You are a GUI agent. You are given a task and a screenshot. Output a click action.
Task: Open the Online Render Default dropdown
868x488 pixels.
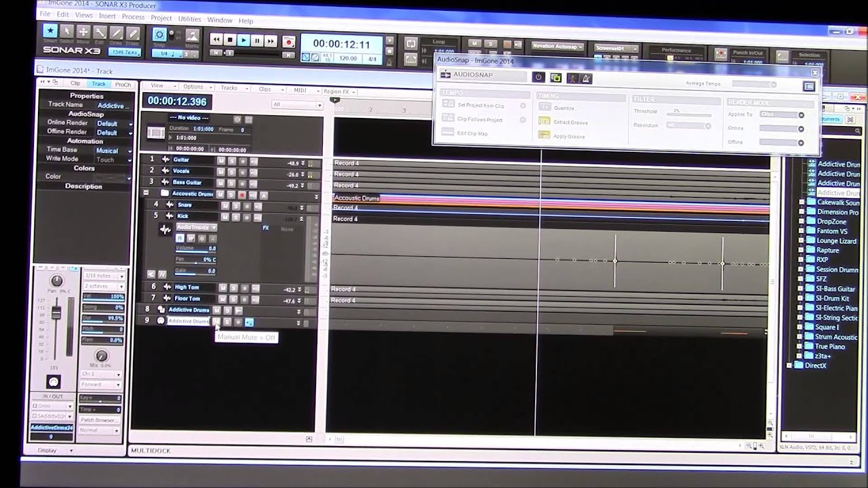click(114, 123)
